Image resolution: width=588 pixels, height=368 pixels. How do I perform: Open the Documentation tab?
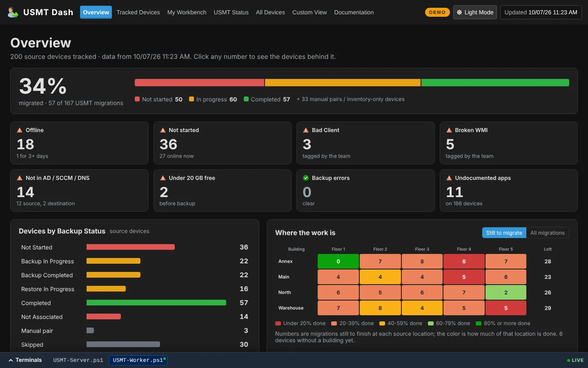[x=354, y=12]
